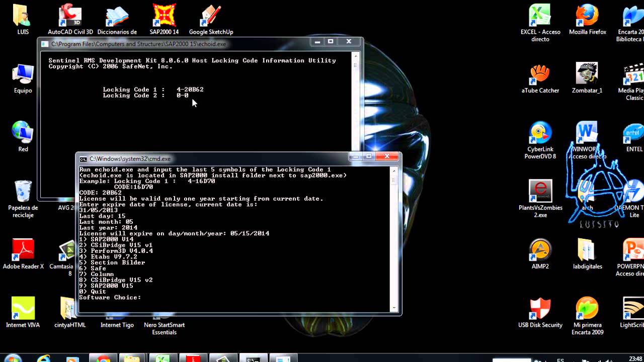This screenshot has height=362, width=644.
Task: Click the cmd.exe scrollbar down arrow
Action: tap(394, 308)
